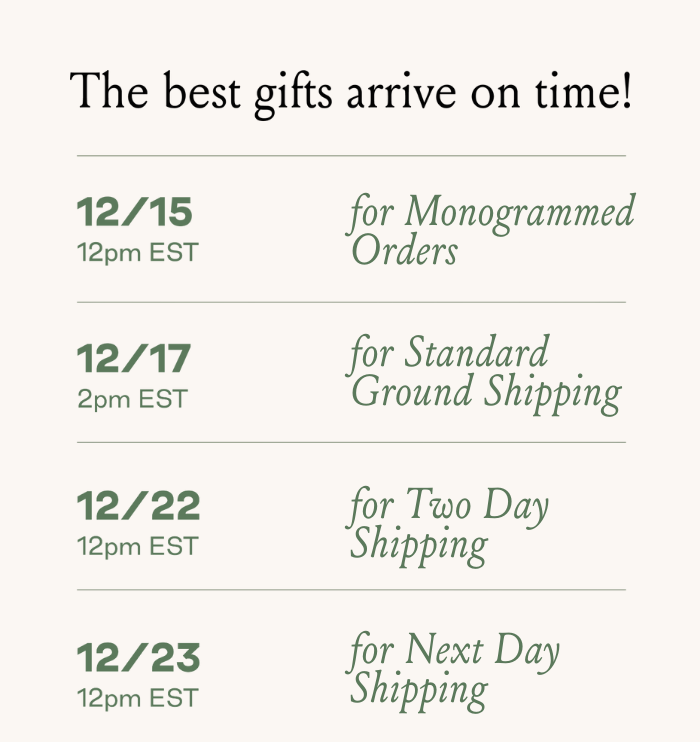Click the divider between 12/22 and 12/23 rows

[351, 590]
